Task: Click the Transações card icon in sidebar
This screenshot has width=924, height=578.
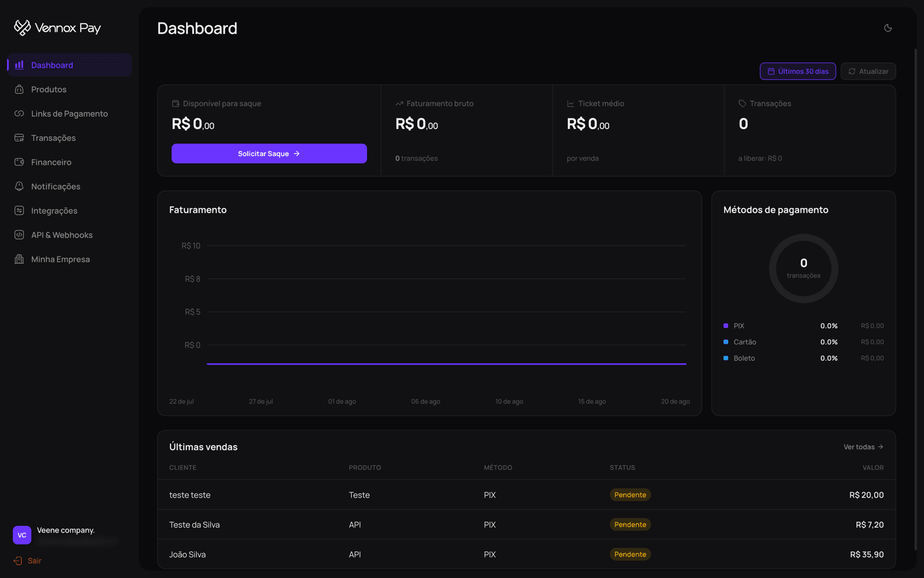Action: point(19,138)
